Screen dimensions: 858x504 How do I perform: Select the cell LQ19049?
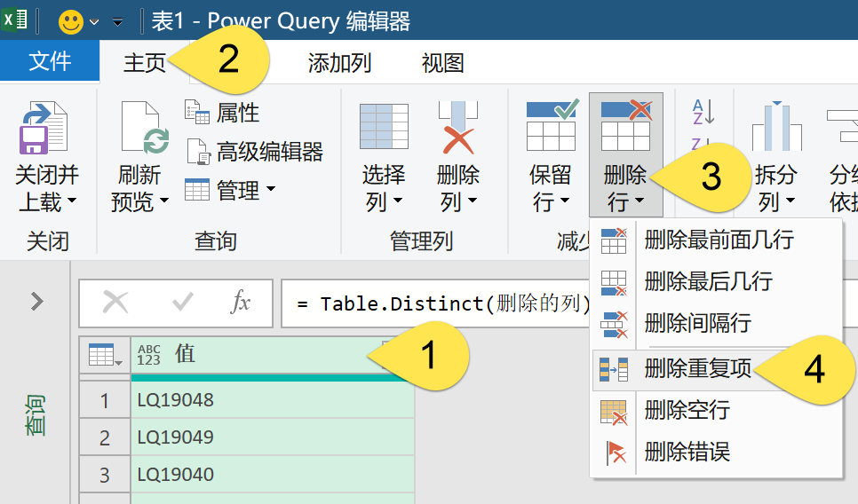(x=273, y=437)
